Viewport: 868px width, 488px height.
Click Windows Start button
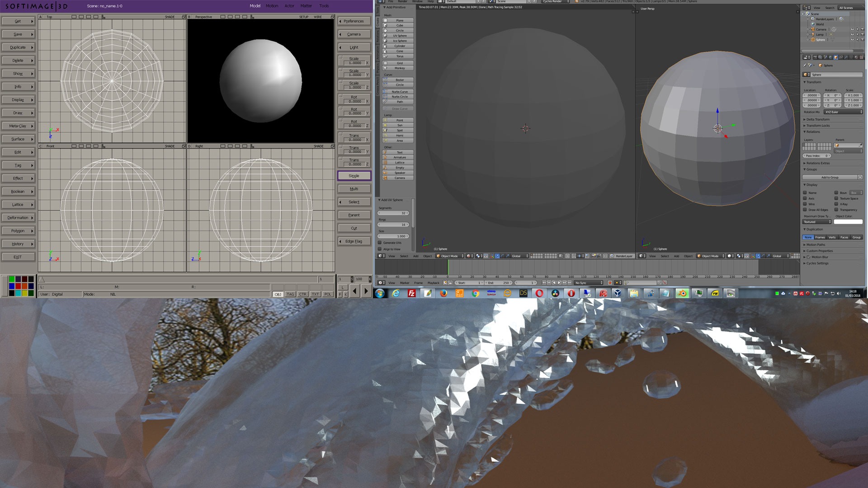(x=380, y=293)
